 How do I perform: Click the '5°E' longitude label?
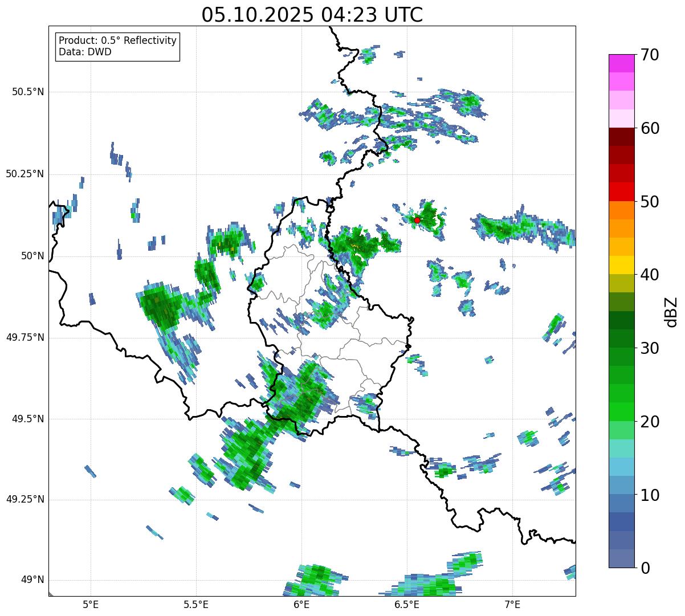[x=91, y=605]
